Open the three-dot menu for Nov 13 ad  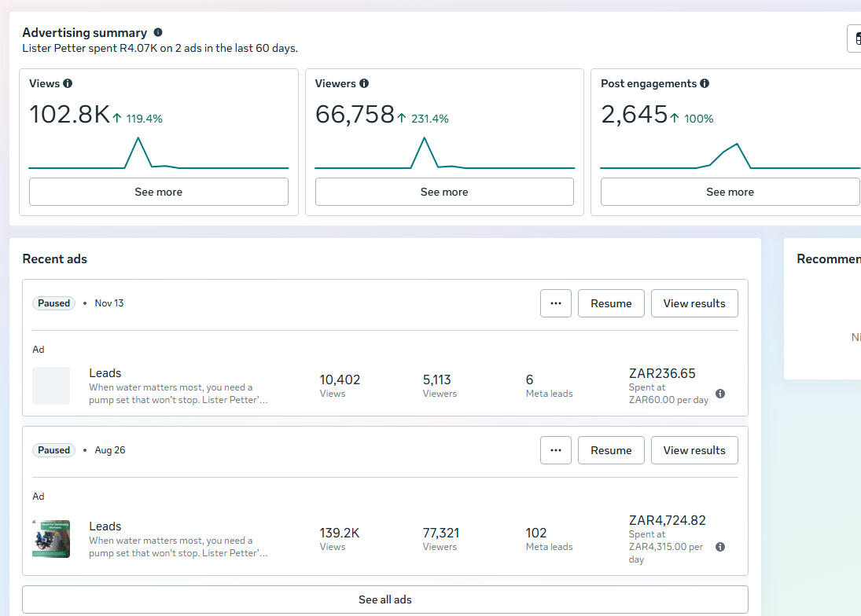click(556, 303)
